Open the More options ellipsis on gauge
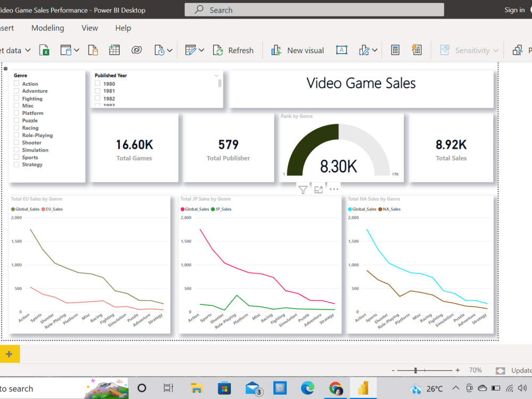The image size is (532, 399). (x=334, y=189)
